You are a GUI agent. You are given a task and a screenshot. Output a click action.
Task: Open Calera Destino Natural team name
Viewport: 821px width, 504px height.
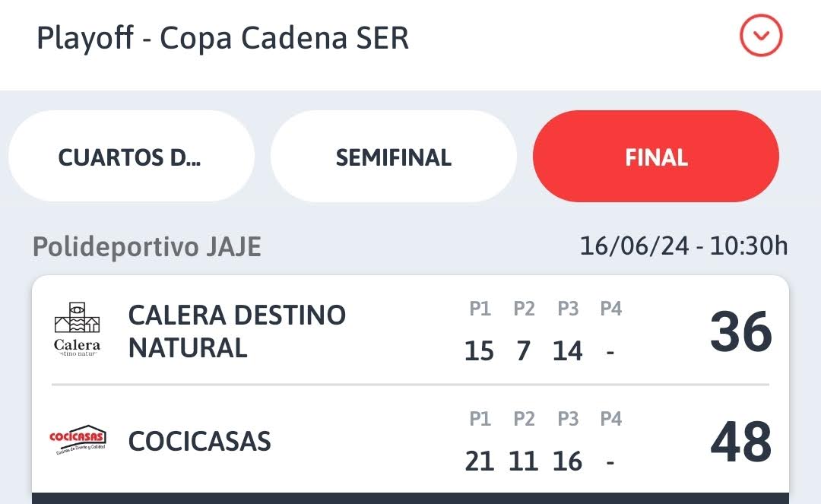(236, 331)
